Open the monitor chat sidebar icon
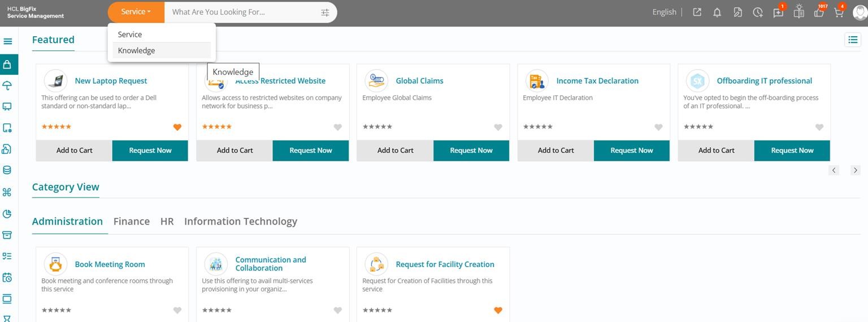Screen dimensions: 868x322 click(7, 107)
